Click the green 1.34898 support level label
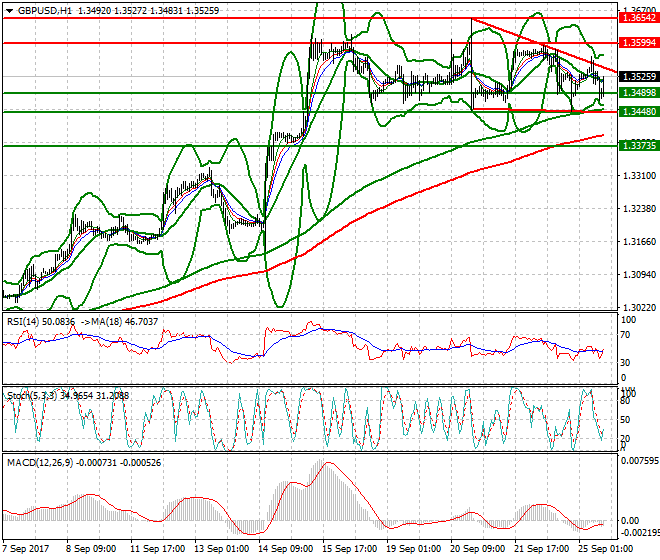Viewport: 660px width, 560px height. [x=639, y=93]
